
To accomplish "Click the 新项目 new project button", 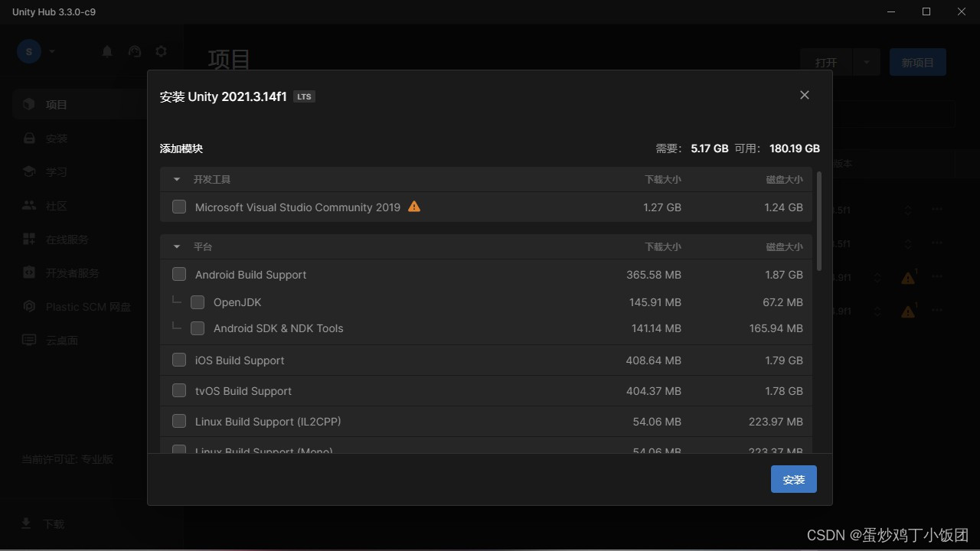I will 918,62.
